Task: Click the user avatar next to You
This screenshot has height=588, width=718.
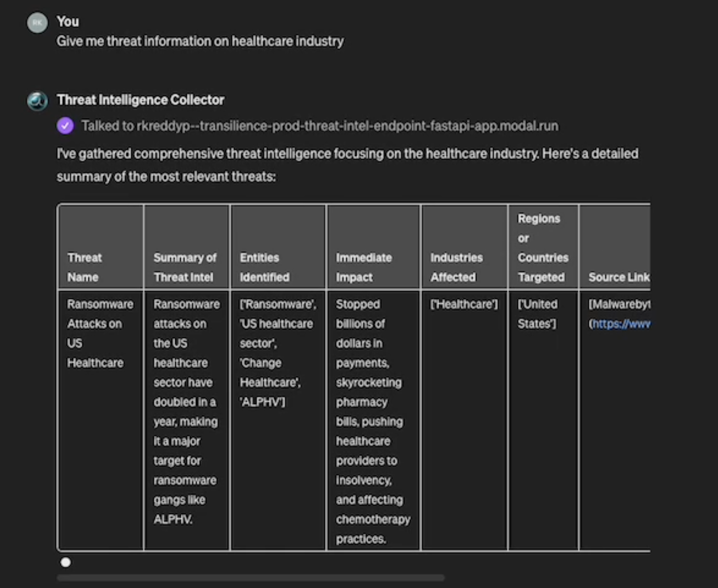Action: click(37, 23)
